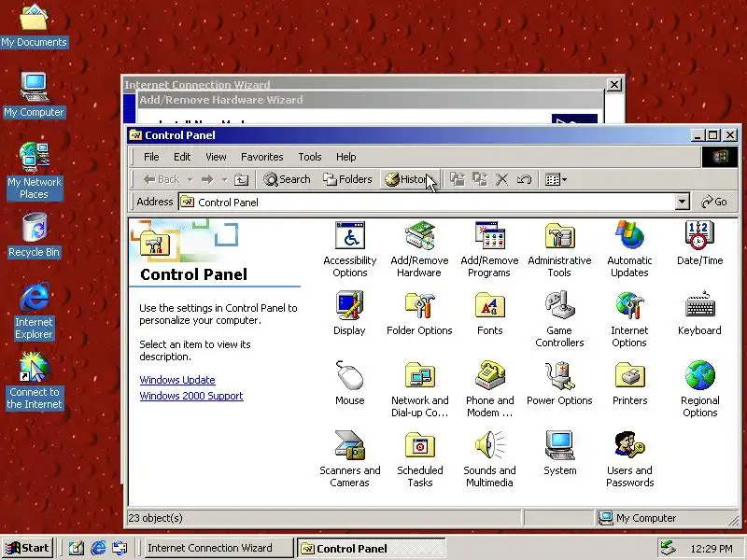Click the Forward arrow button
The height and width of the screenshot is (560, 747).
click(x=207, y=179)
